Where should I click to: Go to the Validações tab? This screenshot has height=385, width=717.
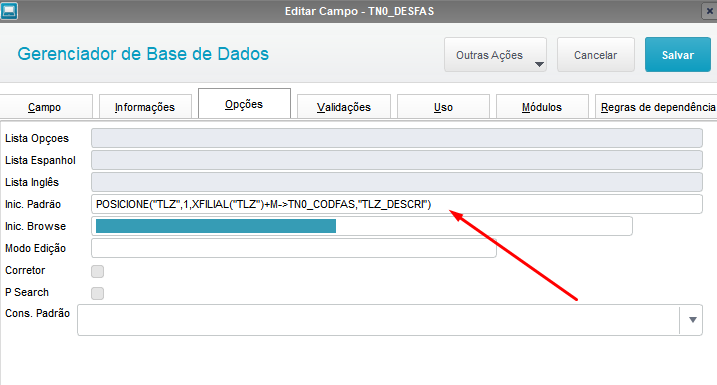[x=344, y=107]
